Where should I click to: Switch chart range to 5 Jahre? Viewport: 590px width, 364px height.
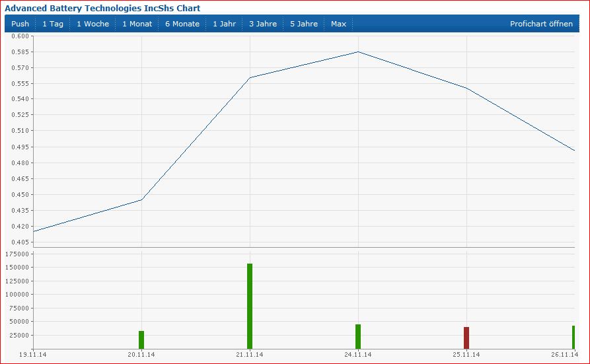[304, 24]
